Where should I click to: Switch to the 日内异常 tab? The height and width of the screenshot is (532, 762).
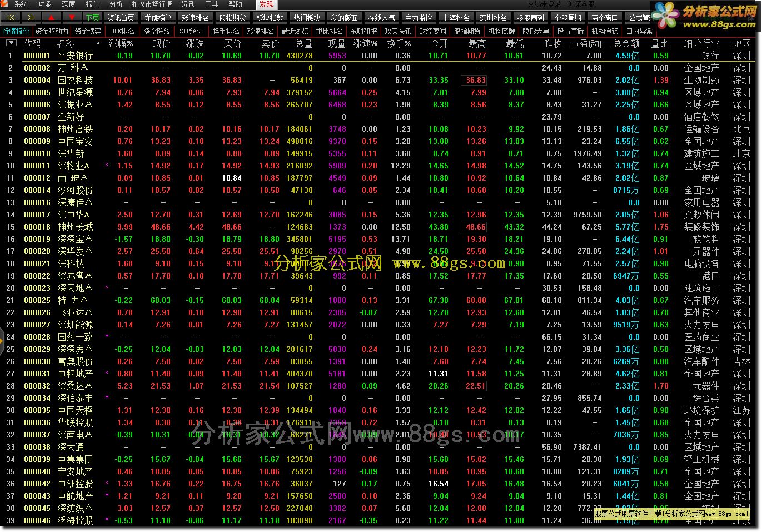click(640, 31)
